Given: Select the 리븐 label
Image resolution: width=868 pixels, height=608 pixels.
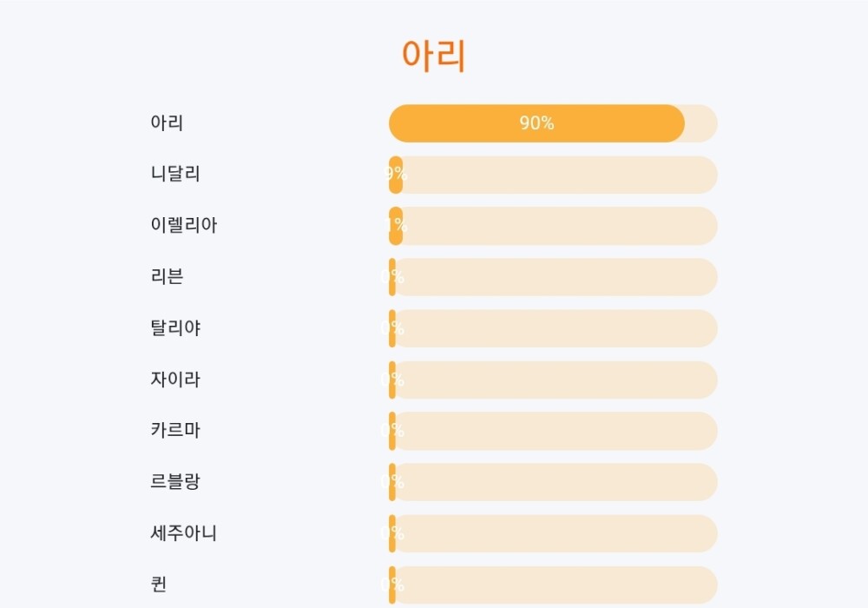Looking at the screenshot, I should pyautogui.click(x=167, y=277).
